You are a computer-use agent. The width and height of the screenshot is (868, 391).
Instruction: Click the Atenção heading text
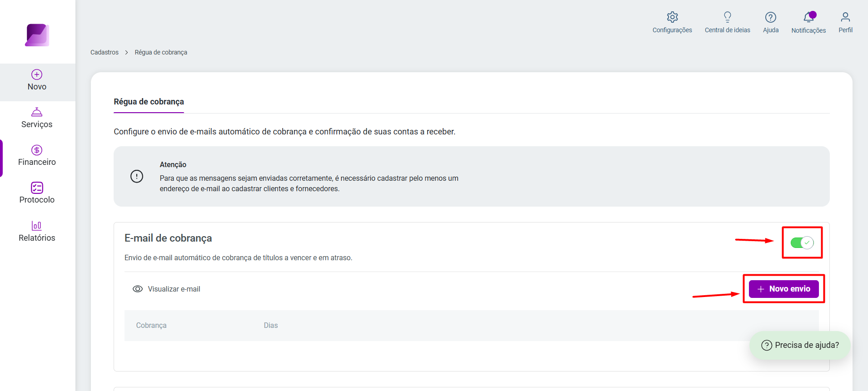click(x=173, y=164)
